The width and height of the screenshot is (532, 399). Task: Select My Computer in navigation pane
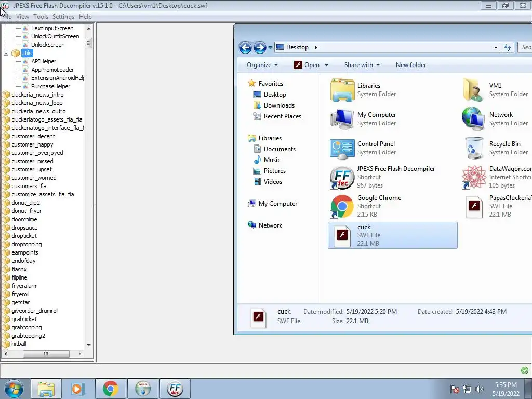[277, 204]
